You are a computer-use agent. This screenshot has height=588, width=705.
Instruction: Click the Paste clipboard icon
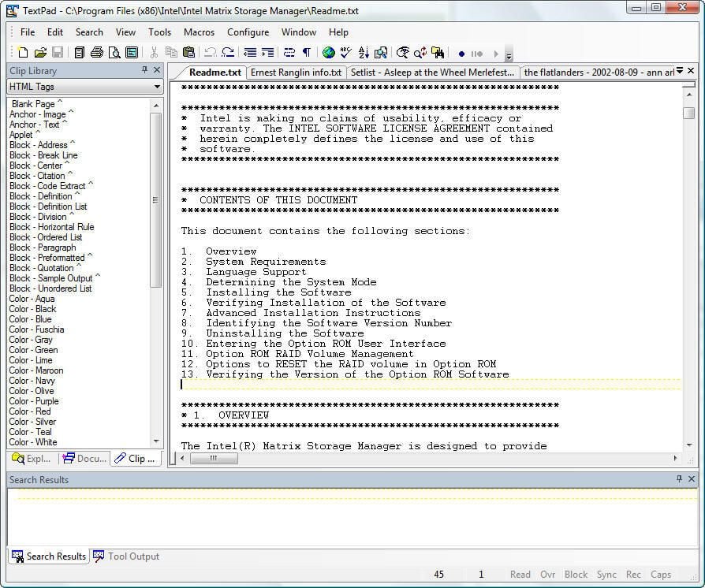point(188,53)
